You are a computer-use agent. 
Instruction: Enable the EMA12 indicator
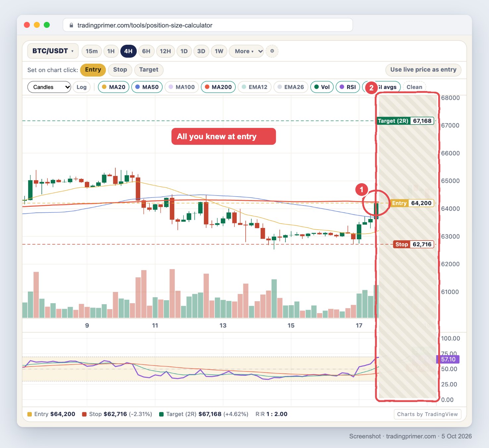click(x=255, y=87)
